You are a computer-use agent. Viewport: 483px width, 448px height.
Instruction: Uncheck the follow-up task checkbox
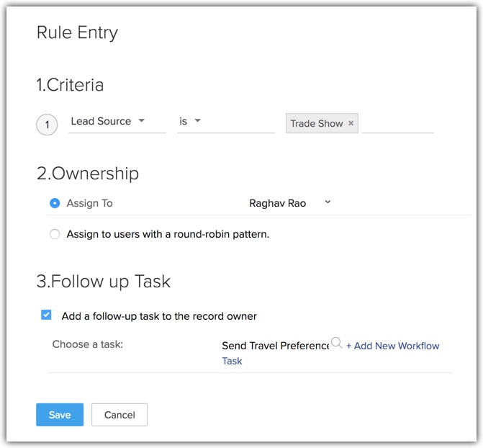pyautogui.click(x=47, y=315)
